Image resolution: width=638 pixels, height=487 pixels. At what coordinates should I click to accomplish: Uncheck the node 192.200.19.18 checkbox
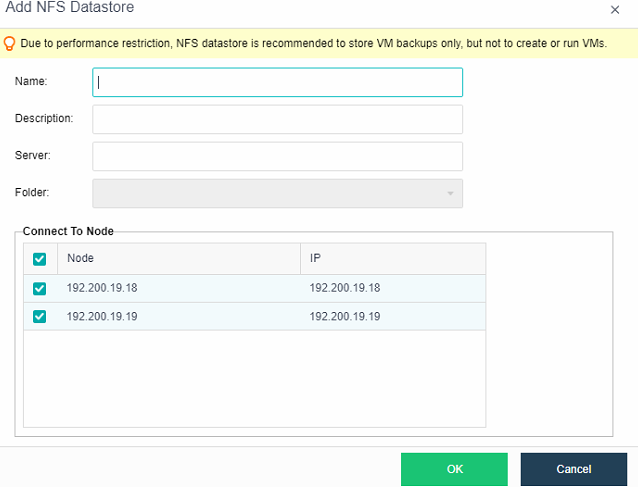(x=40, y=289)
